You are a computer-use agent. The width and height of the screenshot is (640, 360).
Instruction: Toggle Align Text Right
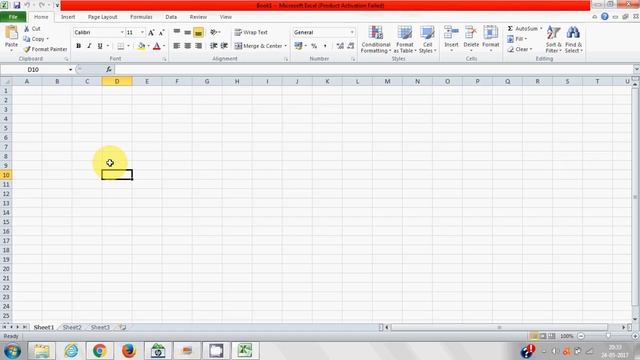click(x=198, y=46)
